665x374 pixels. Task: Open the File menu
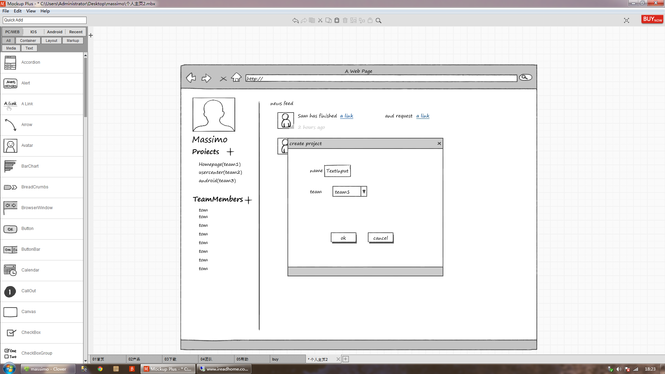pos(6,11)
